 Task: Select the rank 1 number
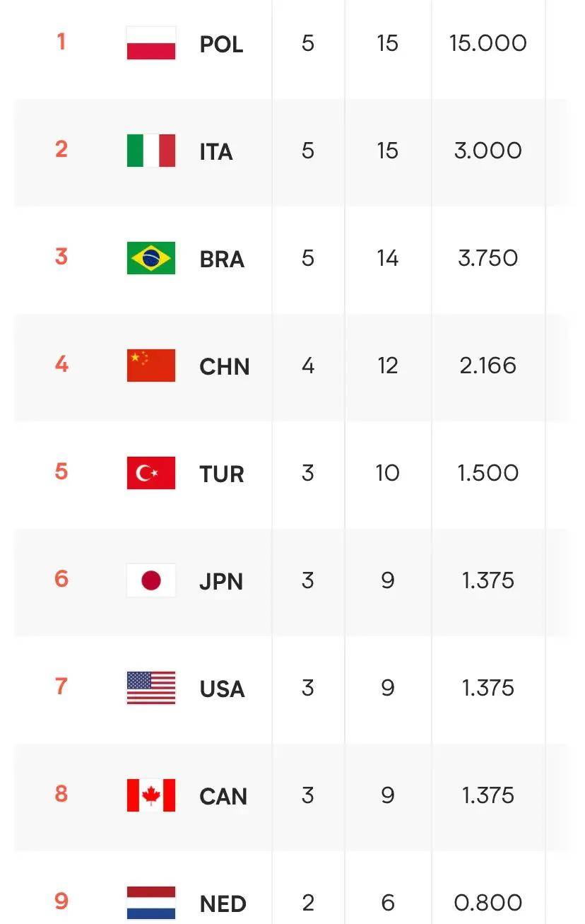(61, 42)
